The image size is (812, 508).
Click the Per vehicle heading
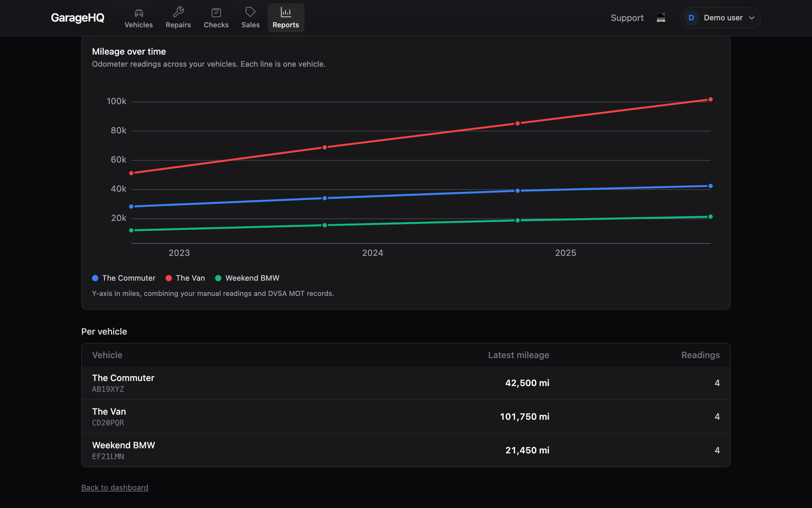pos(104,331)
